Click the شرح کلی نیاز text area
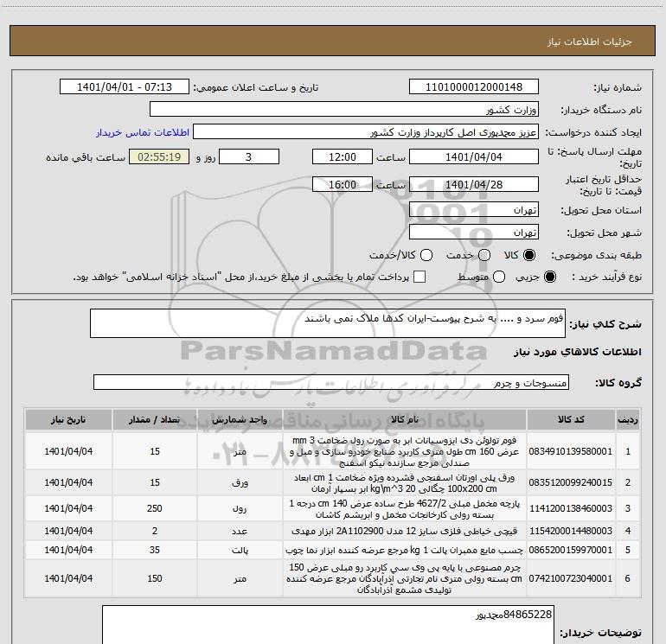This screenshot has height=644, width=666. pos(328,323)
